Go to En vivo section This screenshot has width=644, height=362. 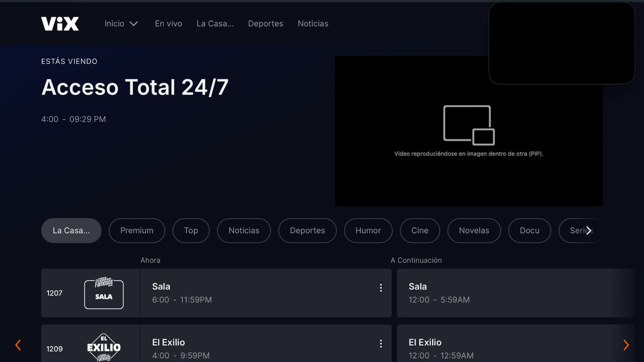coord(169,24)
